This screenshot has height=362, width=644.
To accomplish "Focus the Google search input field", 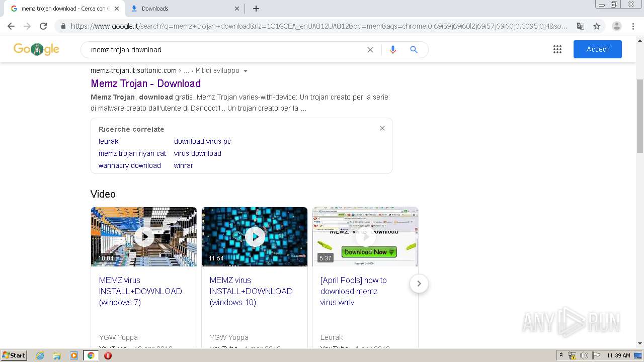I will point(226,50).
